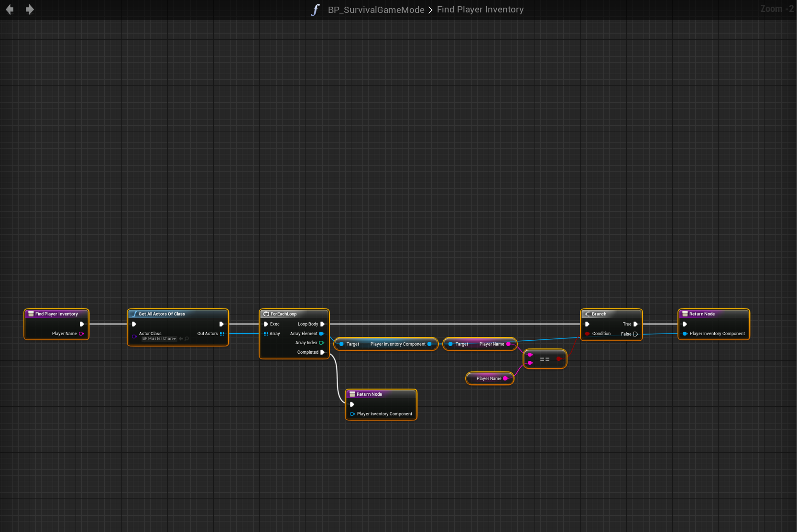Screen dimensions: 797x532
Task: Click the browse magnifier icon beside Actor Class
Action: pyautogui.click(x=187, y=339)
